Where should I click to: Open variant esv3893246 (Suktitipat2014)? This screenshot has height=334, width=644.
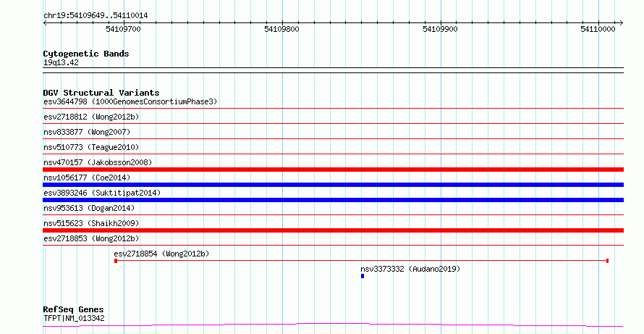[x=102, y=193]
